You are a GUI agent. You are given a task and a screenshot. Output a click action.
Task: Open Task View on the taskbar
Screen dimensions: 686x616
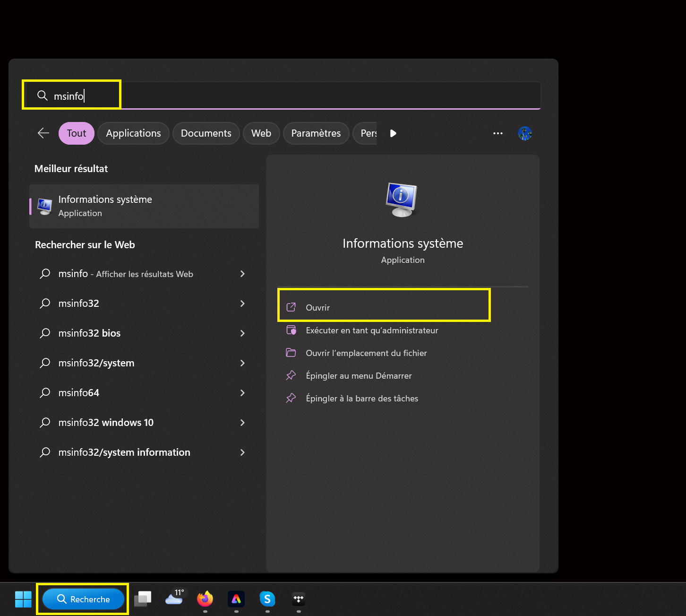point(143,599)
